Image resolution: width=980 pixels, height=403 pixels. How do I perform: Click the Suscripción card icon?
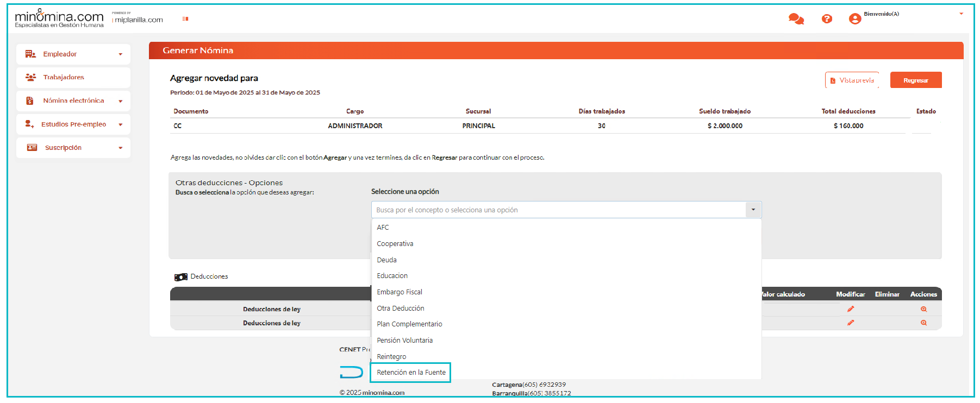coord(32,148)
